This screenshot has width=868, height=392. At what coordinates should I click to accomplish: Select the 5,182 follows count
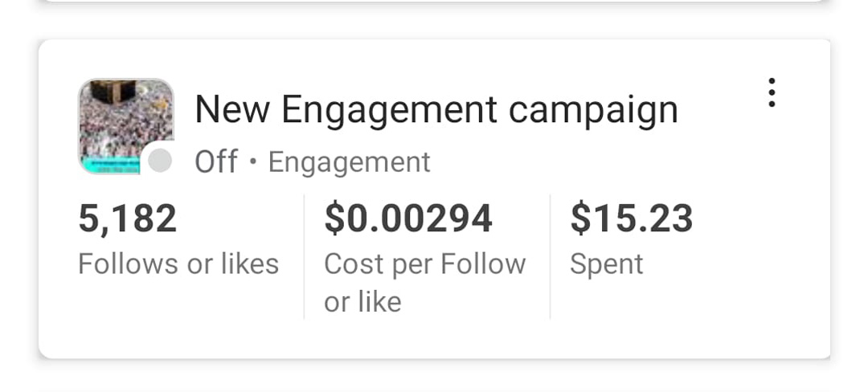pos(127,218)
